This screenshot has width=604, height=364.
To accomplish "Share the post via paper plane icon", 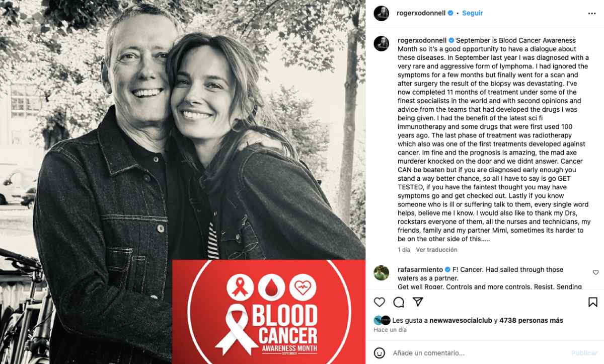I will (x=418, y=302).
